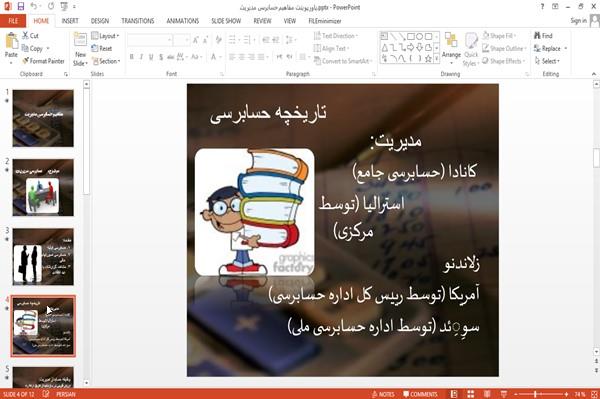Toggle Italic formatting
The image size is (600, 399).
141,57
